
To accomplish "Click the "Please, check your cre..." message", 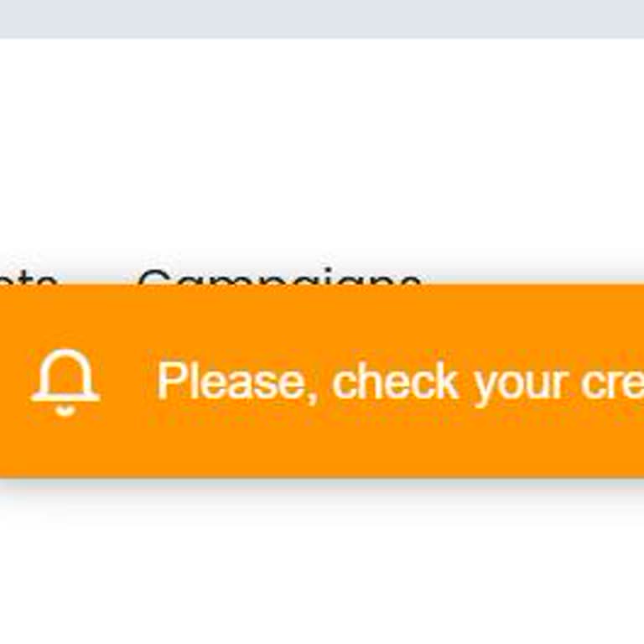I will click(401, 382).
